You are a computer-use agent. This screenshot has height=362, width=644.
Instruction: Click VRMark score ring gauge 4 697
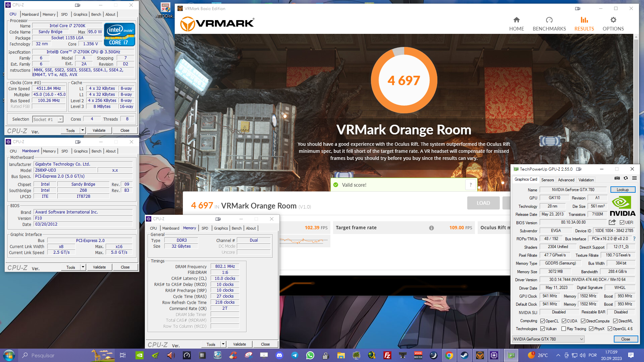point(404,80)
